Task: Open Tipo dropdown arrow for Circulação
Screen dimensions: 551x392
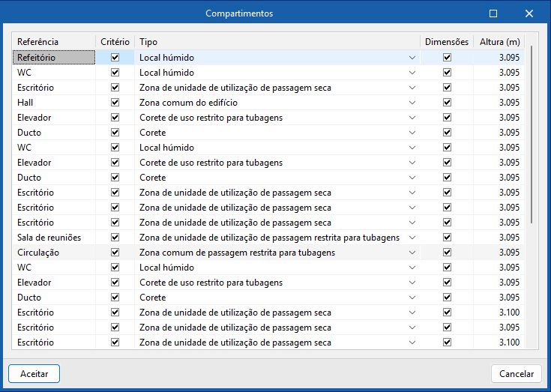Action: click(x=412, y=253)
